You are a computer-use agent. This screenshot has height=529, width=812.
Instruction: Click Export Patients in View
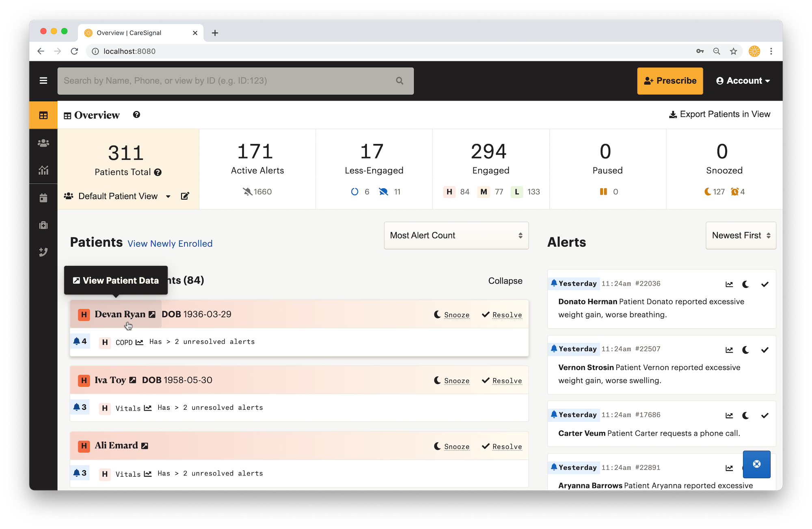click(719, 114)
